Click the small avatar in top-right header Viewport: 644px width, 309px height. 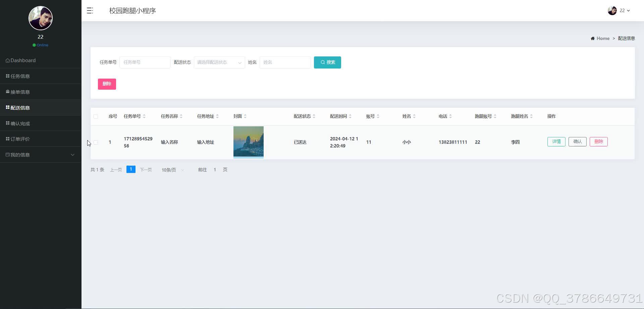(612, 11)
